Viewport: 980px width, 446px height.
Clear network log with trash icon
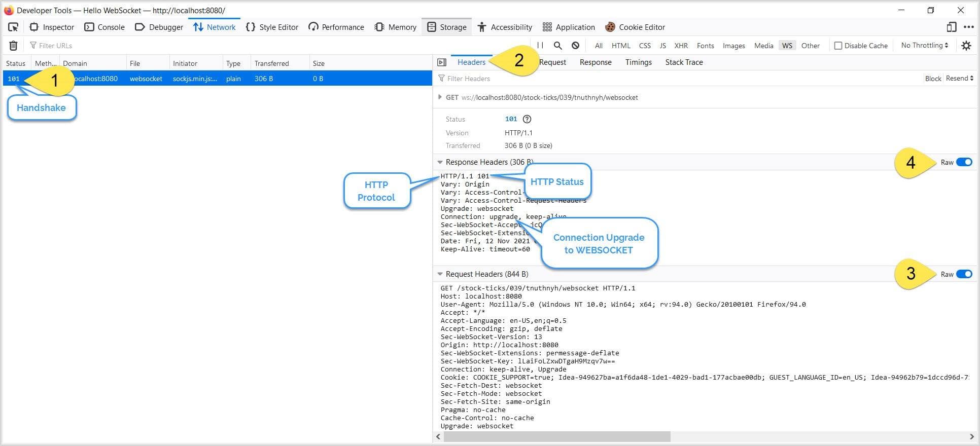pos(14,46)
